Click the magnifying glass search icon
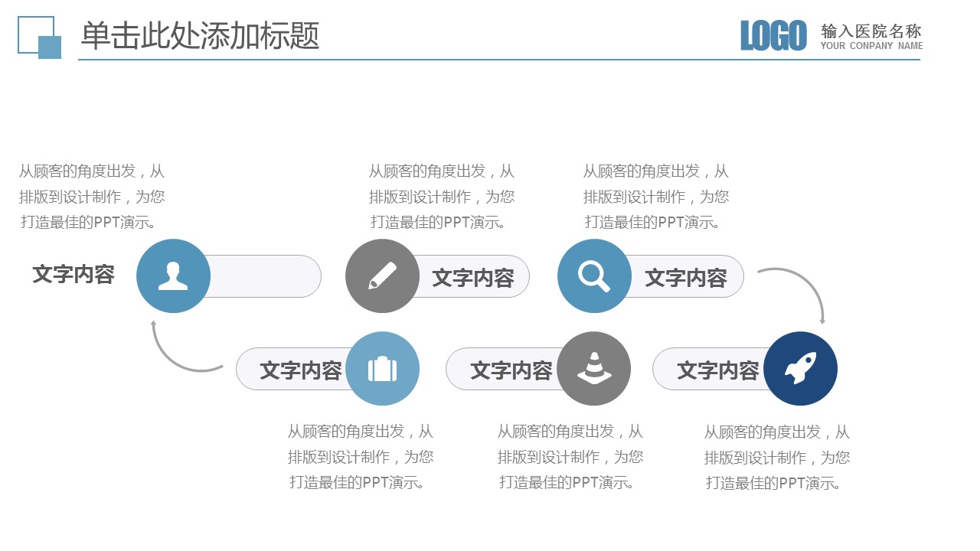 tap(594, 276)
